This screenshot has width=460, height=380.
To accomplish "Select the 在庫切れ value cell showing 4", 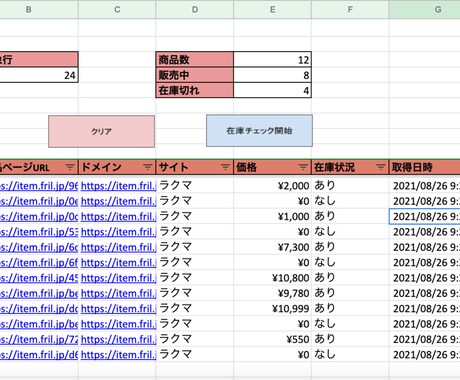I will (272, 90).
